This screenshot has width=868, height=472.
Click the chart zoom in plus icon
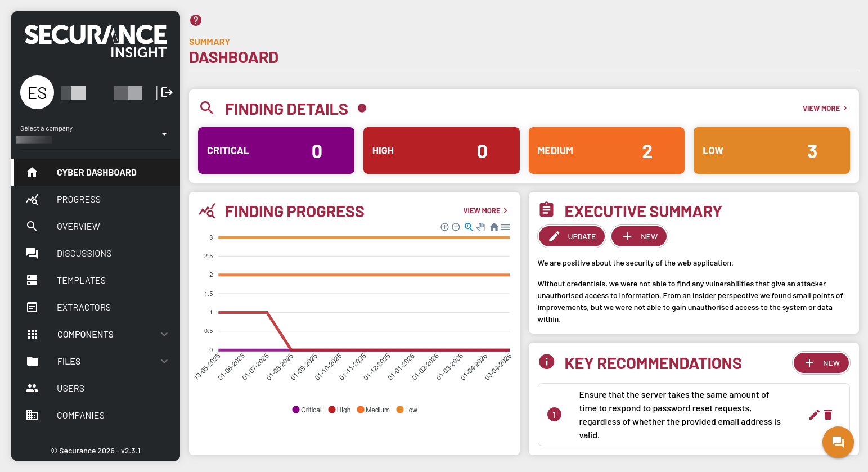pos(444,227)
